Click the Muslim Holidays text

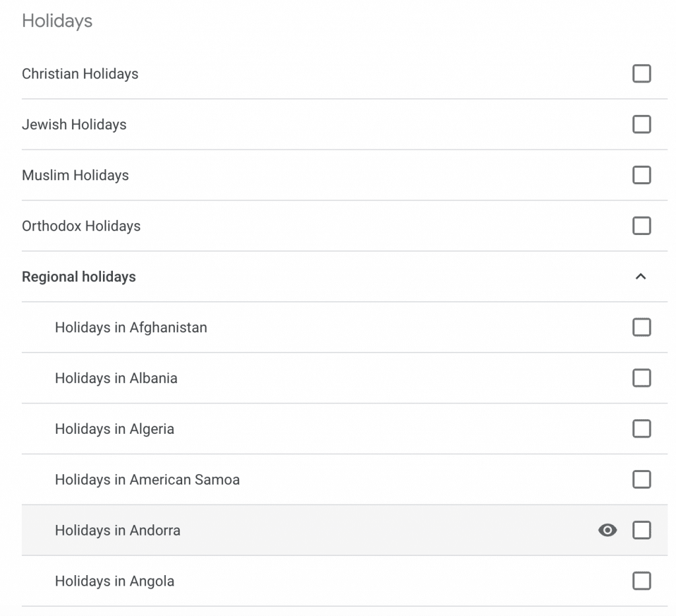click(75, 176)
